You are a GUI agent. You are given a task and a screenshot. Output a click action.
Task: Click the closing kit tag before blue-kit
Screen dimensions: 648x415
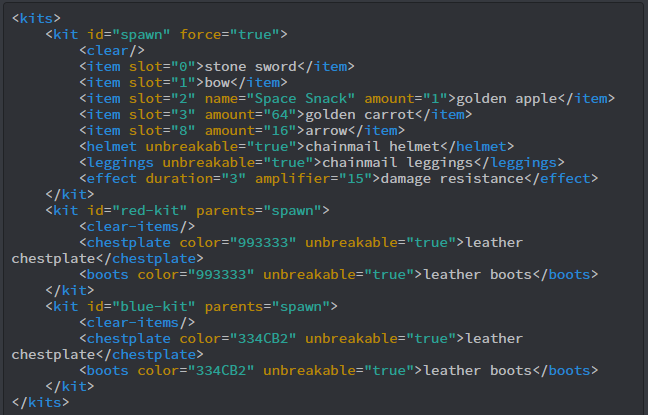click(x=70, y=291)
